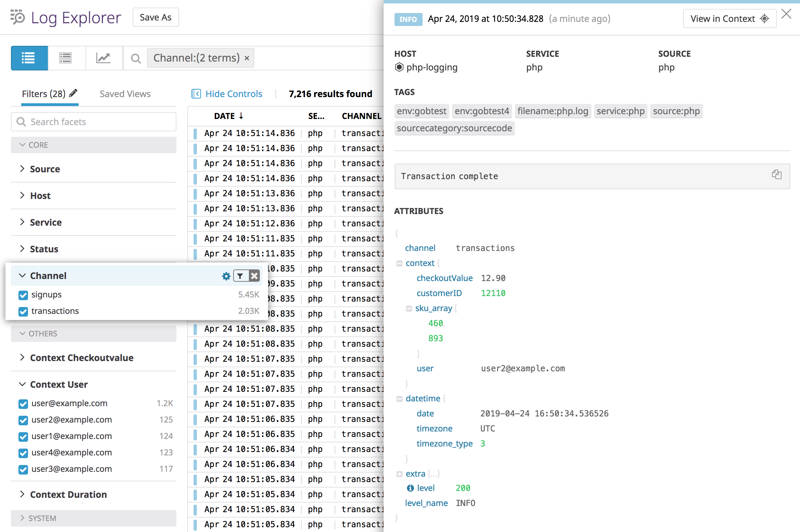Switch to the Saved Views tab
The width and height of the screenshot is (800, 532).
pyautogui.click(x=125, y=93)
